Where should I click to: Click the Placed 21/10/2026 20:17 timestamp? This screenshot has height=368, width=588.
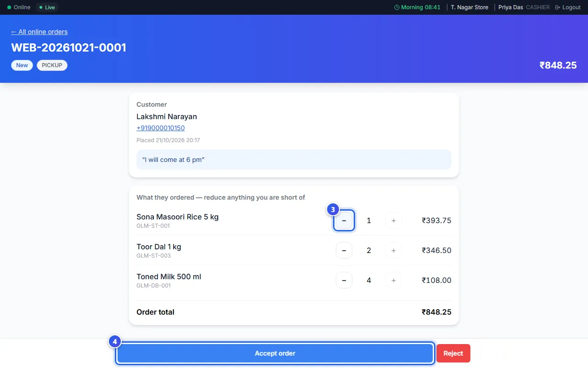(x=168, y=140)
